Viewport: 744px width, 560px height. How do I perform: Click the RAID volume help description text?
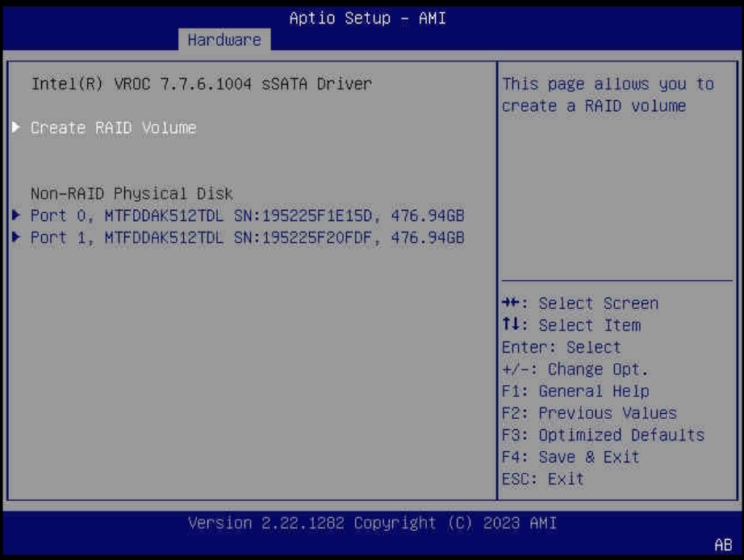click(608, 95)
